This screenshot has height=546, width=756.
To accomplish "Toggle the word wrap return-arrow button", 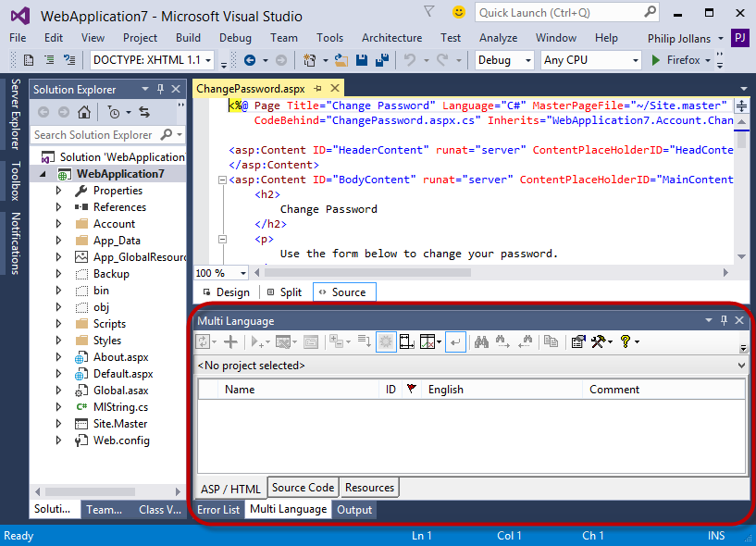I will 454,341.
